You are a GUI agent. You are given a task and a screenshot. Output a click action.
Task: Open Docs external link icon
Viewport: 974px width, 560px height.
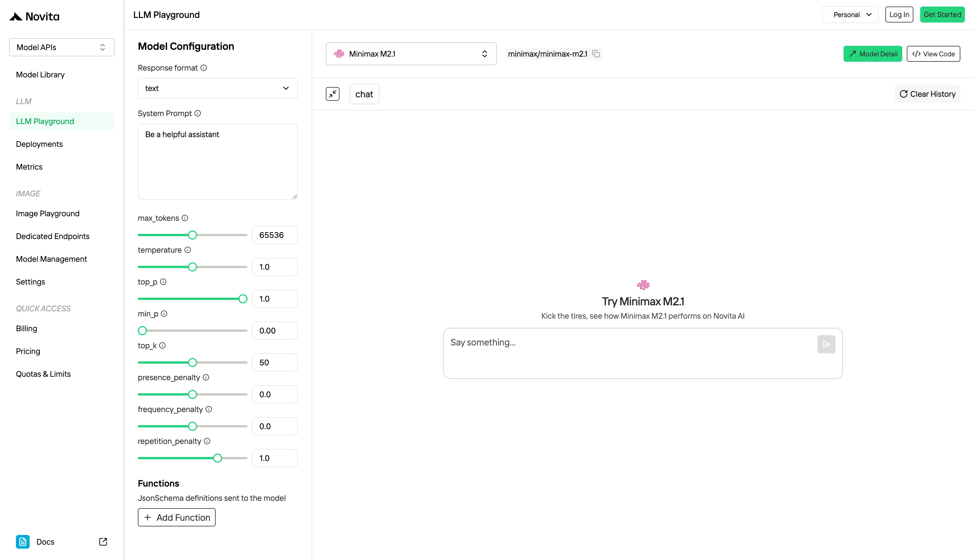(103, 542)
